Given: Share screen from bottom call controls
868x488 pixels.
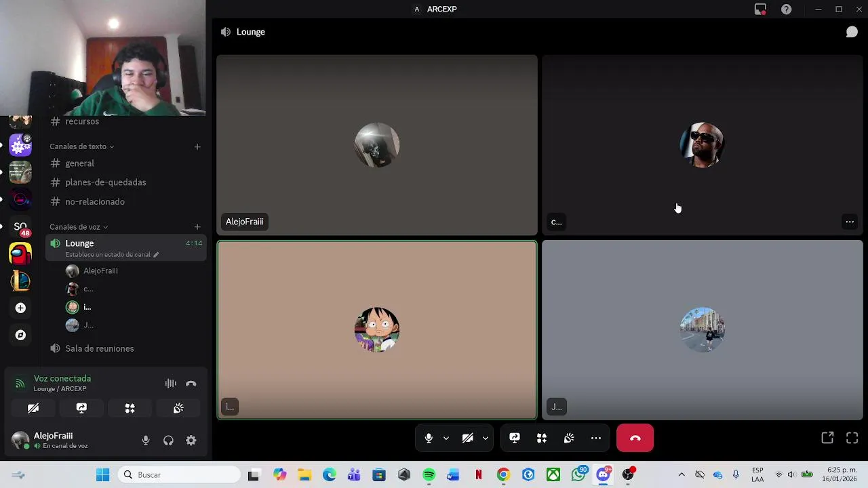Looking at the screenshot, I should [515, 439].
